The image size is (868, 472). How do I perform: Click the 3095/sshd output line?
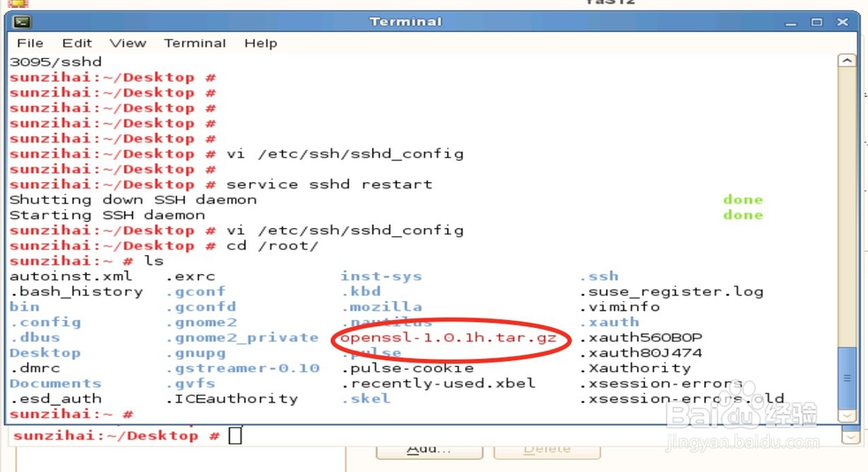[x=56, y=62]
